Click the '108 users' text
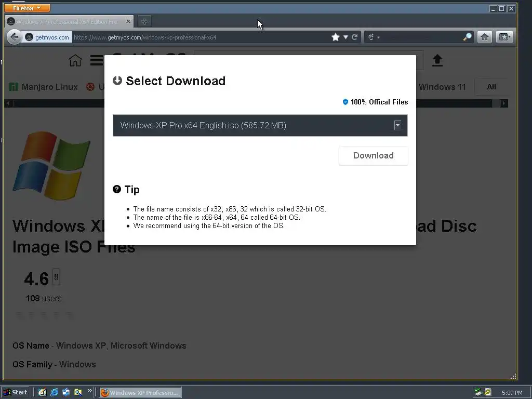Viewport: 532px width, 399px height. tap(44, 299)
